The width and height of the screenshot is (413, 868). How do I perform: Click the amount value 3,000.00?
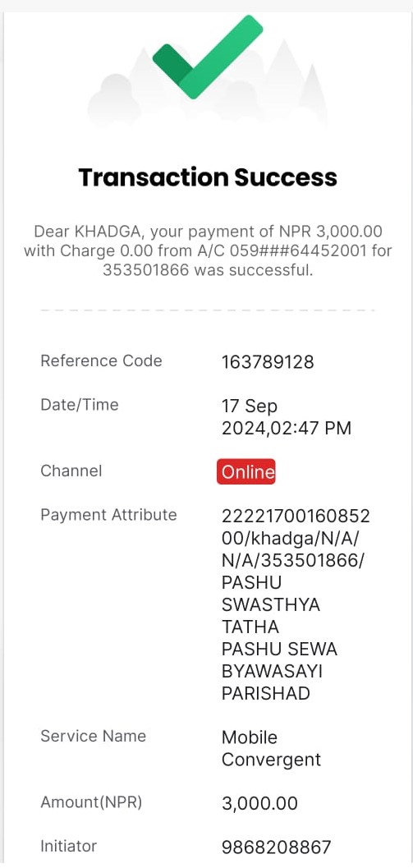259,803
